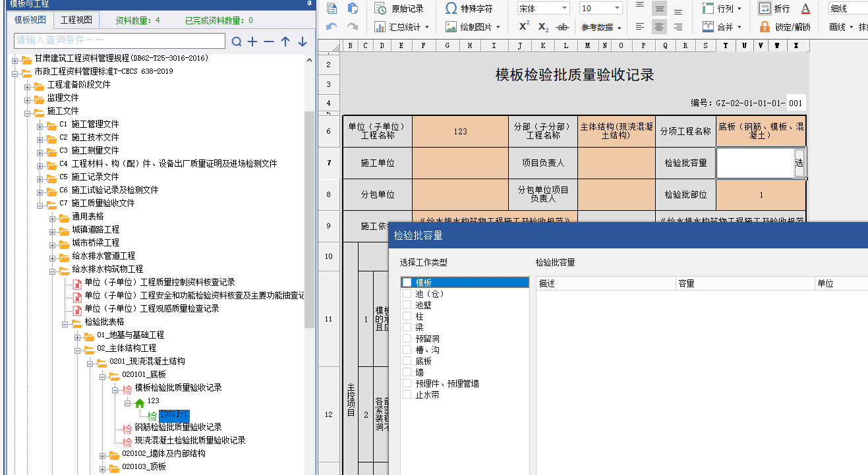The image size is (868, 475).
Task: Select the 123 project node
Action: pyautogui.click(x=153, y=401)
